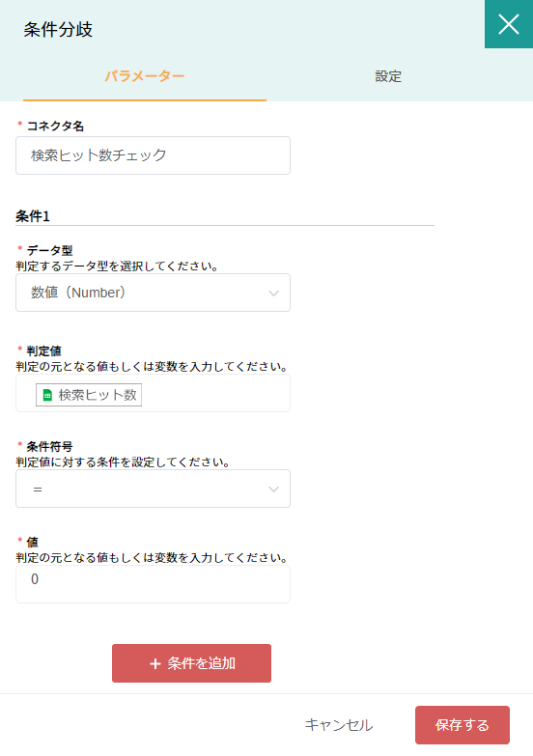Click the データ型 field label
Screen dimensions: 533x756
[49, 250]
